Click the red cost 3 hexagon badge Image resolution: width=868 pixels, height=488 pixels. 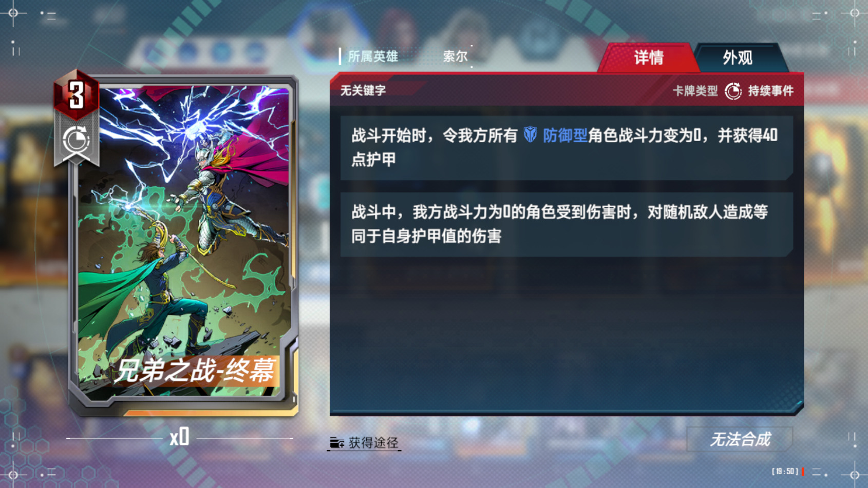pyautogui.click(x=77, y=95)
